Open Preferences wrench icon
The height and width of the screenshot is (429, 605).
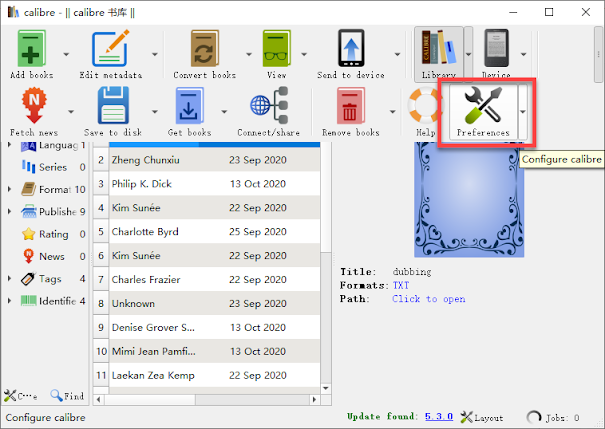483,105
